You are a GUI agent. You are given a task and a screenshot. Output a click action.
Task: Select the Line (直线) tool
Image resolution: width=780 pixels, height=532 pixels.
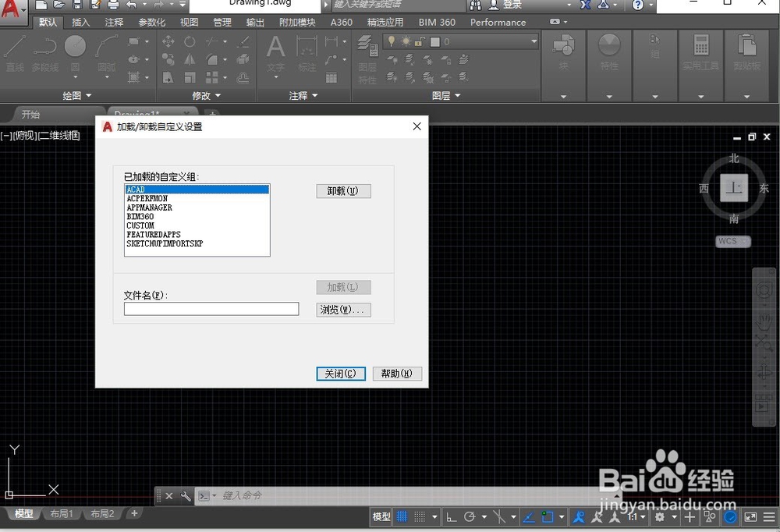point(15,53)
